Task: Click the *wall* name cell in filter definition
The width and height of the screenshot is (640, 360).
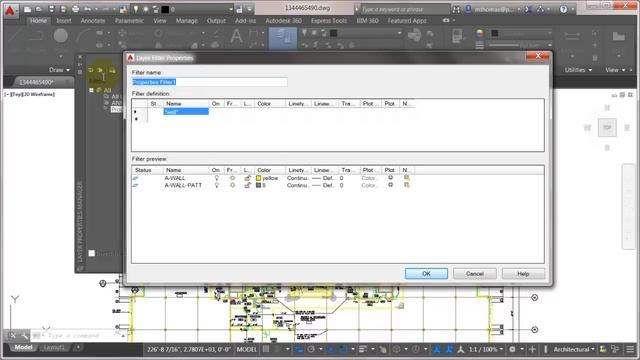Action: (x=186, y=111)
